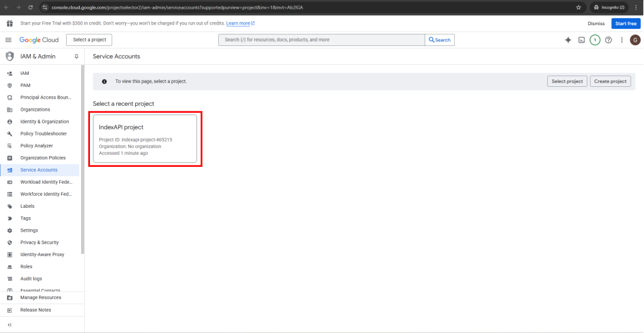Open the Service Accounts menu item
Viewport: 644px width, 333px height.
pos(39,170)
